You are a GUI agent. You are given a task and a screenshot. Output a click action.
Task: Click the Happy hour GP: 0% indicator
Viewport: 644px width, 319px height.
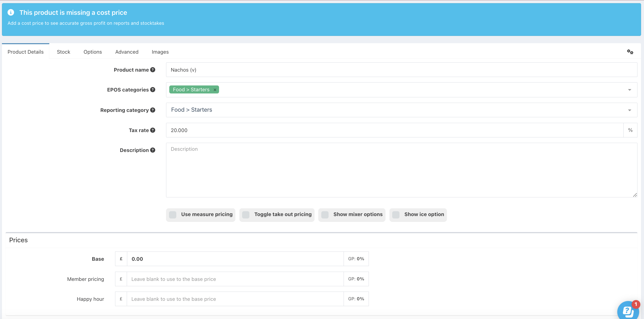coord(356,299)
